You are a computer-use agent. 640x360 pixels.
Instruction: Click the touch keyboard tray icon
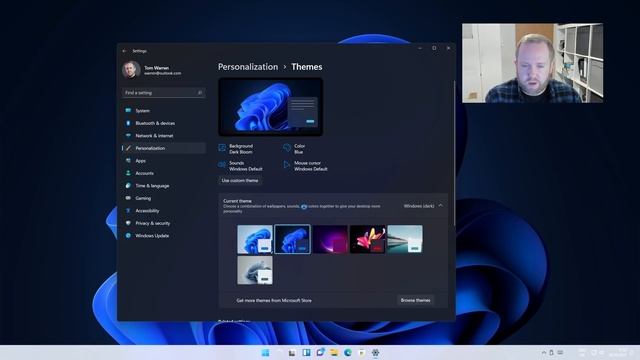click(x=560, y=353)
